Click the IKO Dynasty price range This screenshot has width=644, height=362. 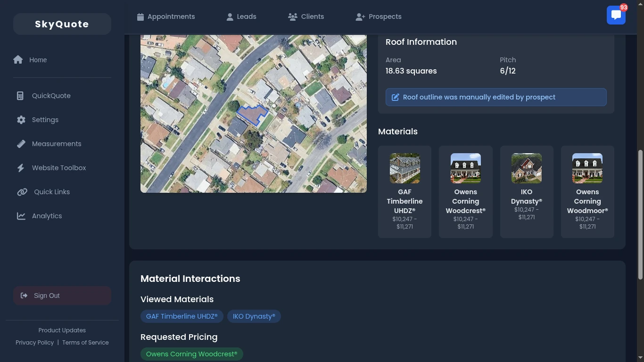click(x=527, y=214)
